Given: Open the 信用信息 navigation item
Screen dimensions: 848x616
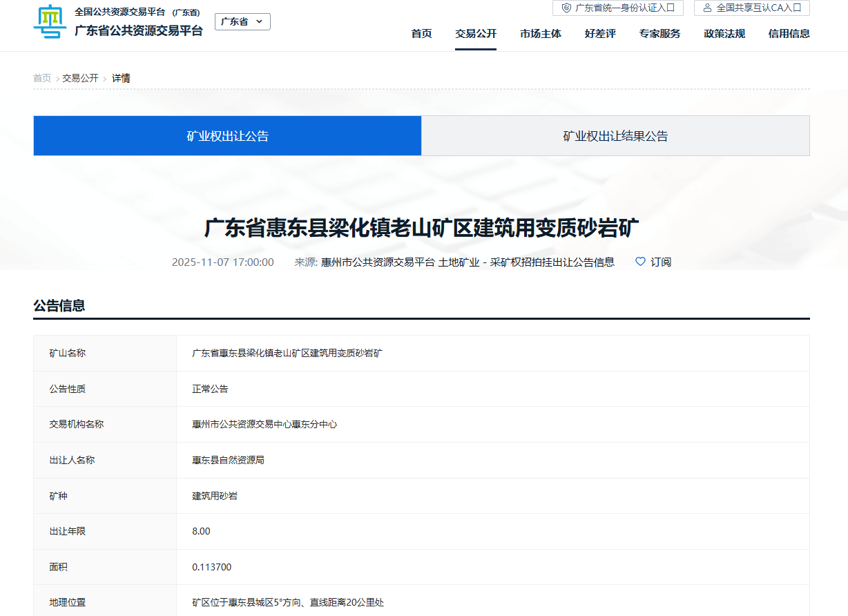Looking at the screenshot, I should [x=789, y=33].
